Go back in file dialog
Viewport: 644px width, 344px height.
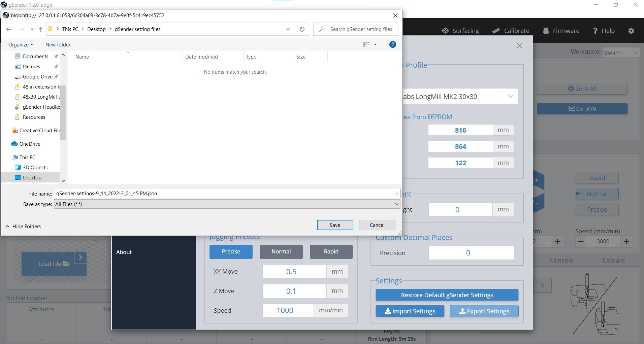[x=9, y=29]
